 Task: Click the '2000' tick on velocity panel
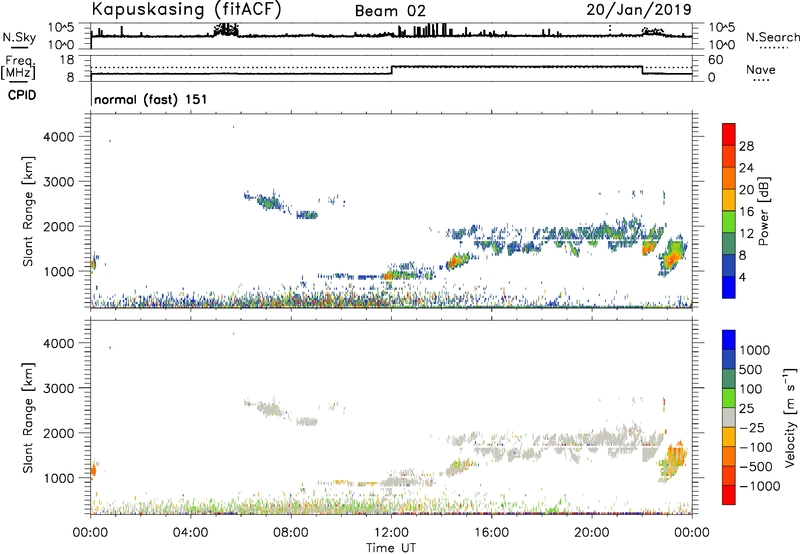59,433
